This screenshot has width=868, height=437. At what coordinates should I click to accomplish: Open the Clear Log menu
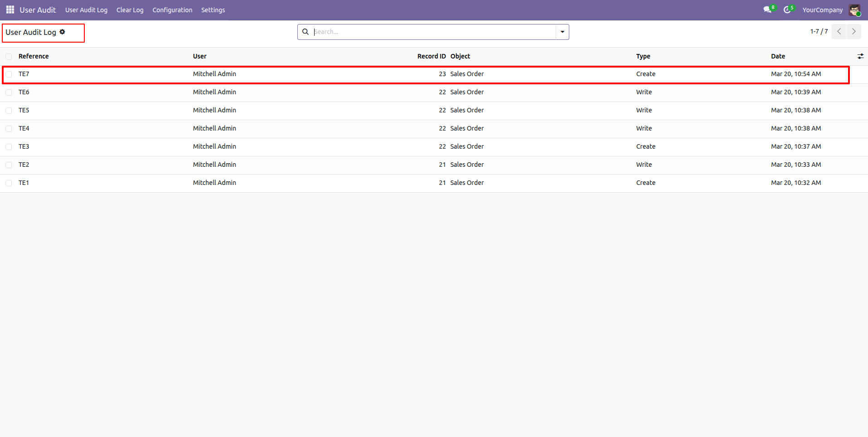pyautogui.click(x=130, y=10)
